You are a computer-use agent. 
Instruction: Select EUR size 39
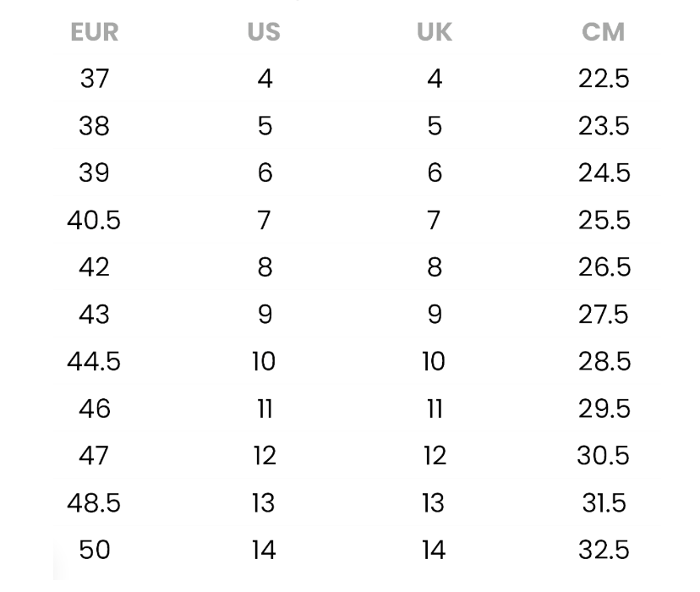coord(94,173)
